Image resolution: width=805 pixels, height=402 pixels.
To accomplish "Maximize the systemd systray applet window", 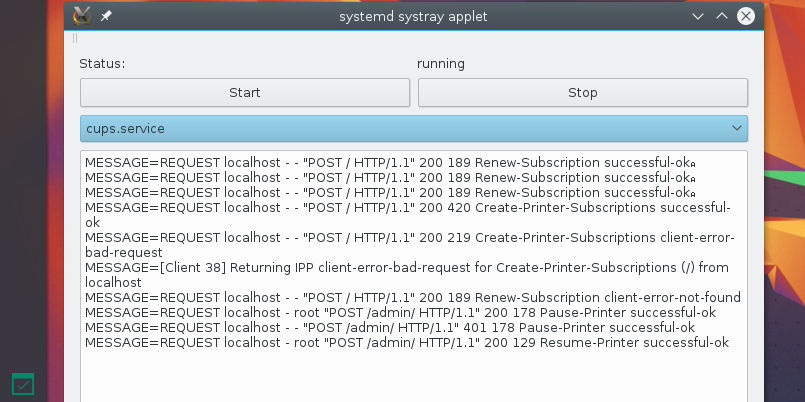I will coord(721,16).
